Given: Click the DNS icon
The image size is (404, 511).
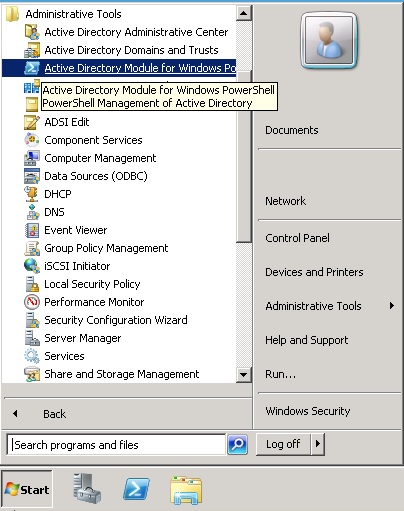Looking at the screenshot, I should (x=32, y=212).
